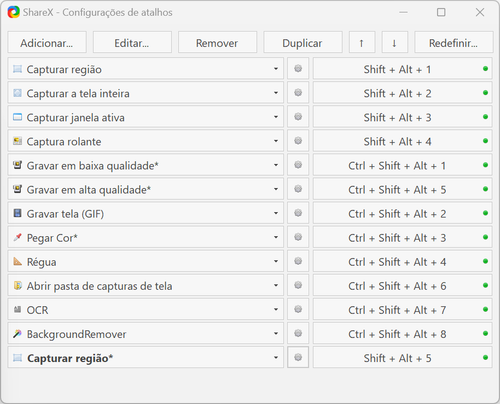Screen dimensions: 500x404
Task: Click the Remover button
Action: [217, 42]
